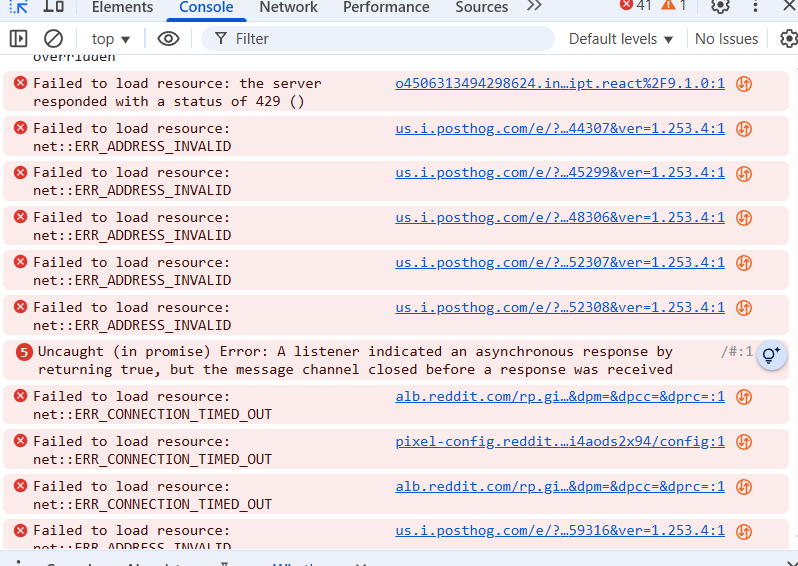Open posthog link ending 44307&ver=1.253.4:1
Image resolution: width=798 pixels, height=566 pixels.
[560, 128]
